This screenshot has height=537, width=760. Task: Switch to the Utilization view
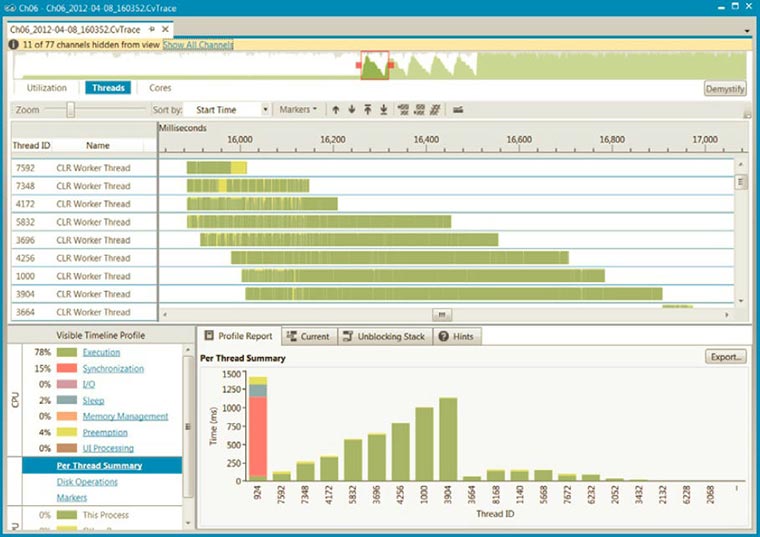[x=47, y=88]
